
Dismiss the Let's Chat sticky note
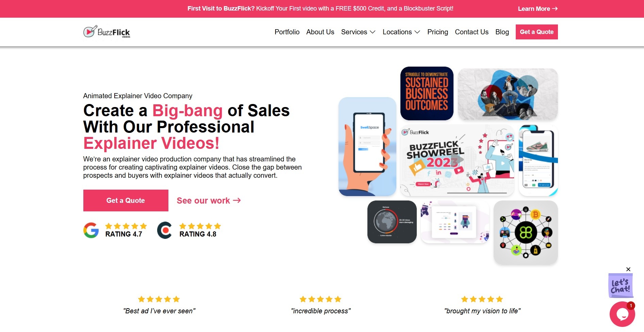click(628, 269)
